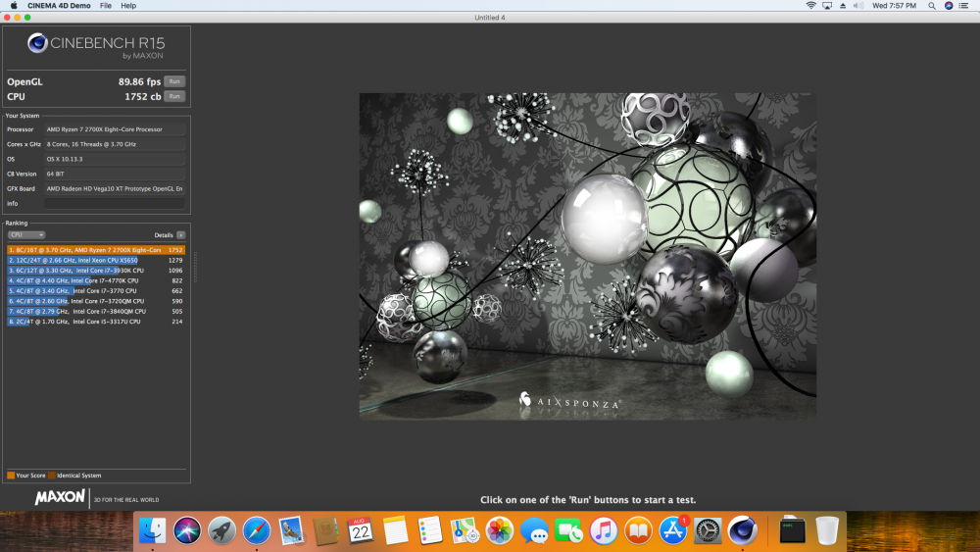Click the Identical System legend swatch

pos(52,476)
